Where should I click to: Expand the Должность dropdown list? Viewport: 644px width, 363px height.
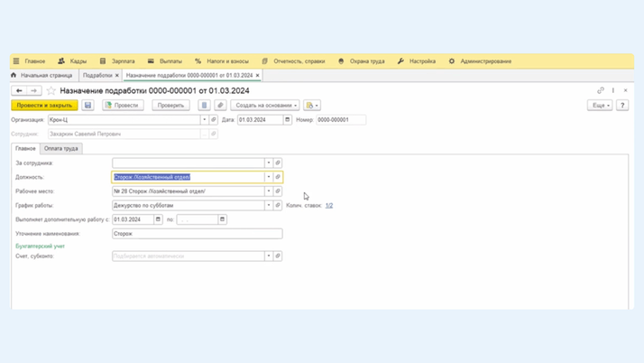click(268, 177)
